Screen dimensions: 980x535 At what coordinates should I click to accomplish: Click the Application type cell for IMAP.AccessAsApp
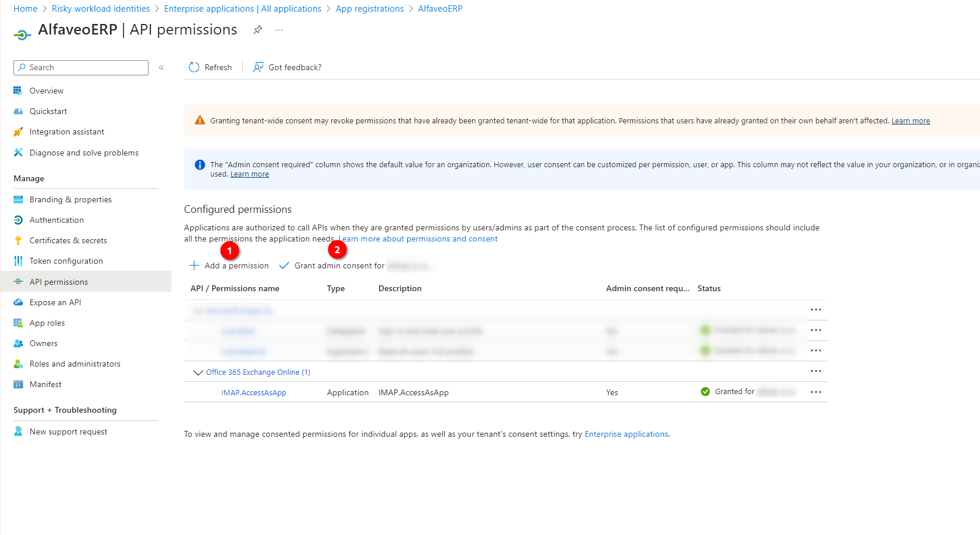point(348,393)
